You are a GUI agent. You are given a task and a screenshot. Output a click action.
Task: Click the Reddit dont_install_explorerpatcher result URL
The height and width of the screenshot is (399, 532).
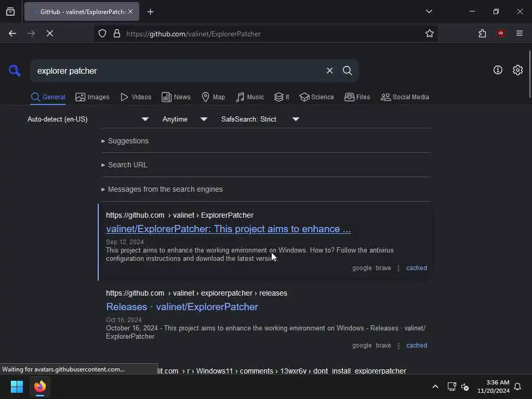click(282, 371)
